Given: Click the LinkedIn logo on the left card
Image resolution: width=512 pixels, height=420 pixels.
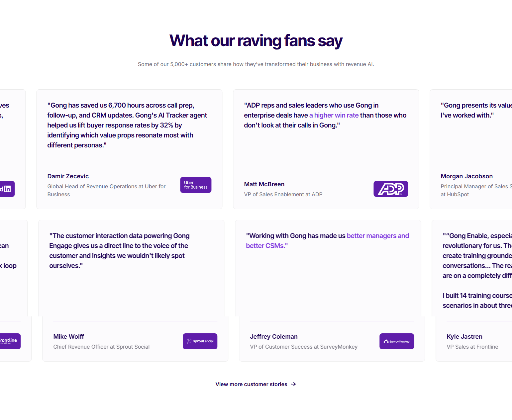Looking at the screenshot, I should coord(6,189).
